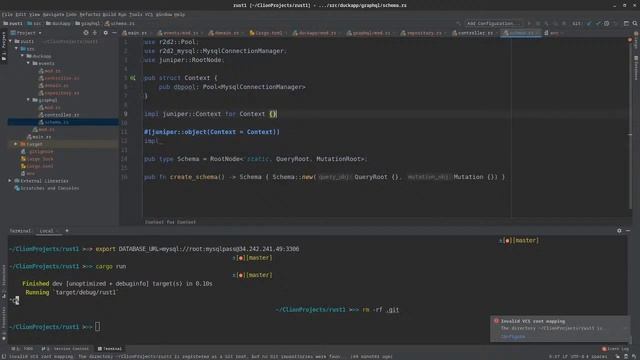Open the Project view dropdown
The height and width of the screenshot is (360, 640).
tap(27, 33)
